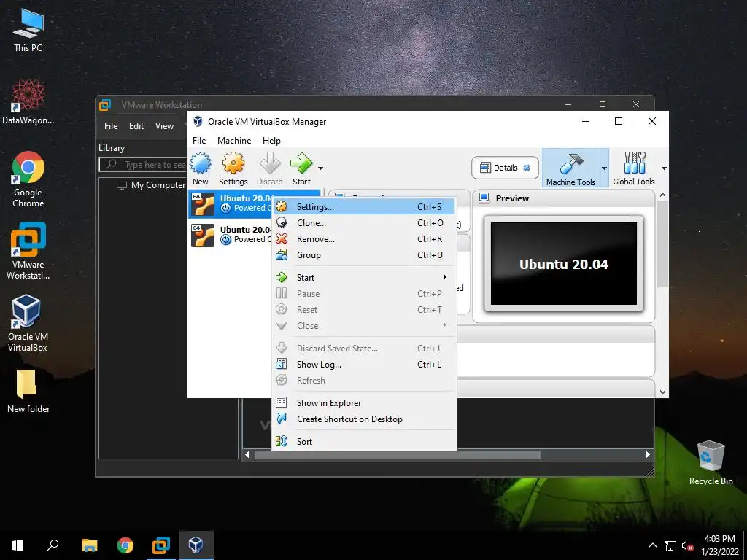Select VMware Workstation desktop shortcut

tap(28, 251)
